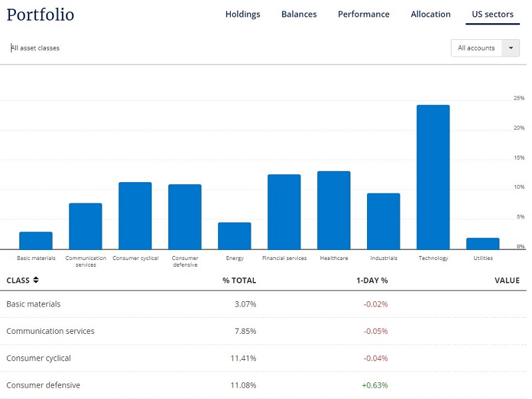Click the Technology bar in the chart
Image resolution: width=532 pixels, height=399 pixels.
click(x=434, y=177)
